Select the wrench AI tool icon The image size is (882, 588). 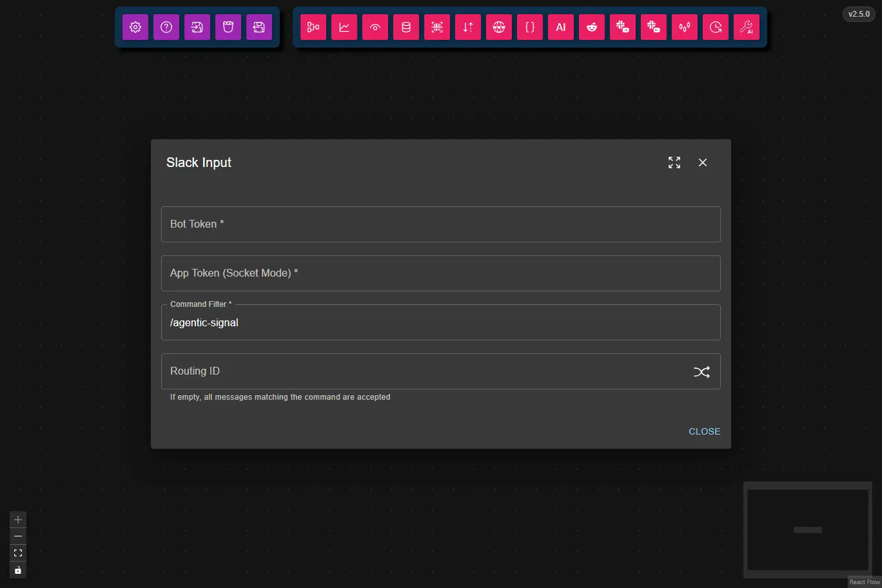tap(747, 27)
